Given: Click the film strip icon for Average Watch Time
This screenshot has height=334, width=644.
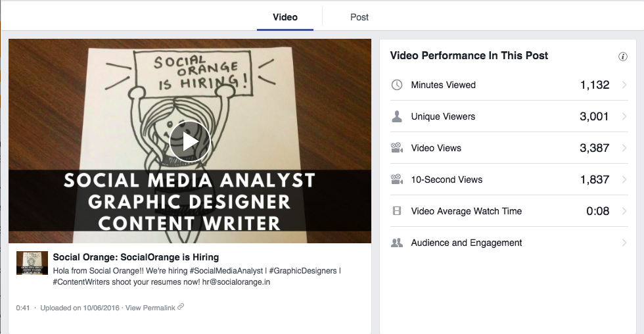Looking at the screenshot, I should coord(397,211).
